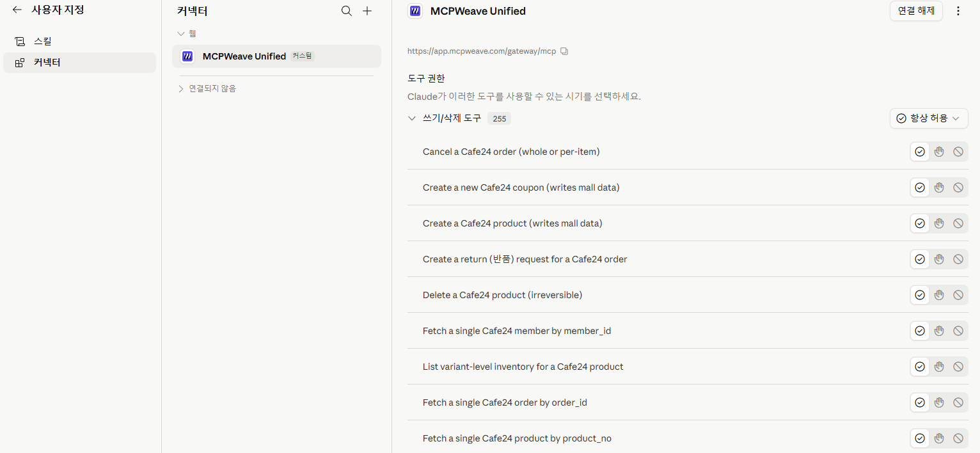
Task: Set needs-approval hand icon for Create a new Cafe24 coupon
Action: 939,187
